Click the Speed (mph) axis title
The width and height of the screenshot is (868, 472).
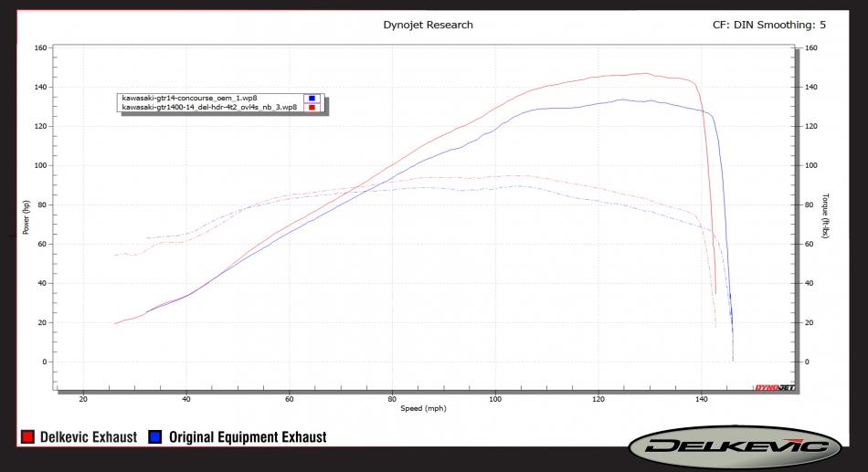tap(423, 408)
